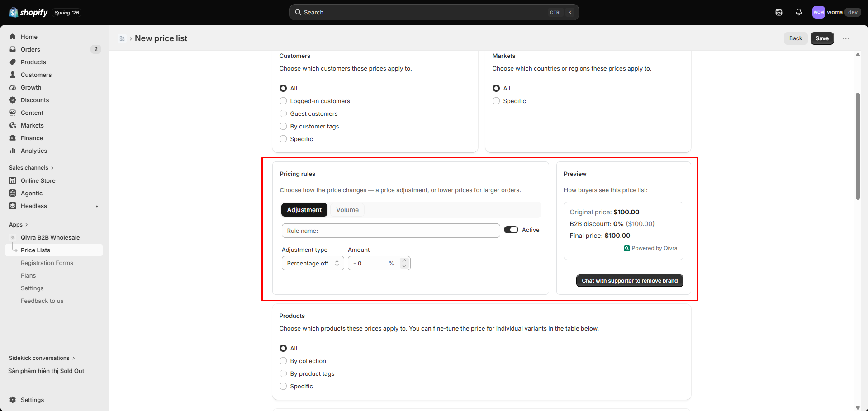Toggle the Active rule switch
This screenshot has height=411, width=868.
tap(511, 230)
